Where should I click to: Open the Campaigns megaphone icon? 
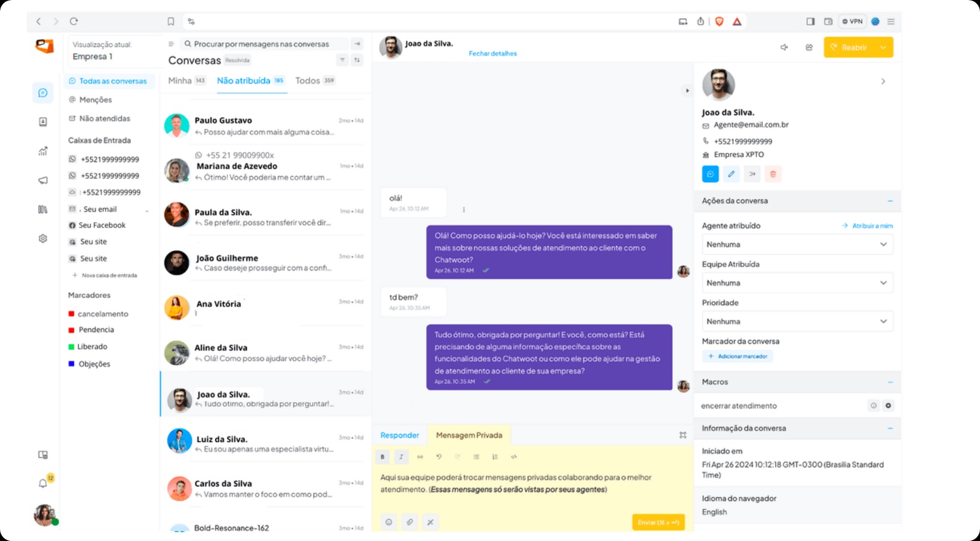pyautogui.click(x=42, y=180)
